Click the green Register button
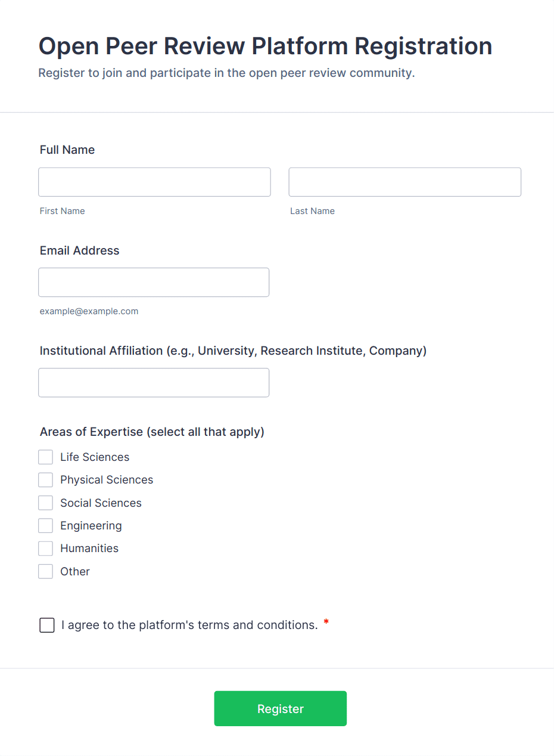 pos(281,708)
